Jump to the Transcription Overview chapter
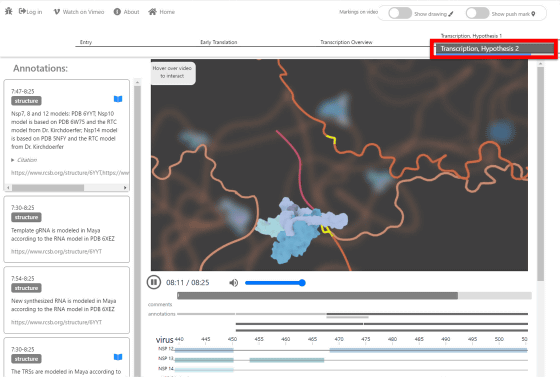This screenshot has width=560, height=377. (x=346, y=42)
